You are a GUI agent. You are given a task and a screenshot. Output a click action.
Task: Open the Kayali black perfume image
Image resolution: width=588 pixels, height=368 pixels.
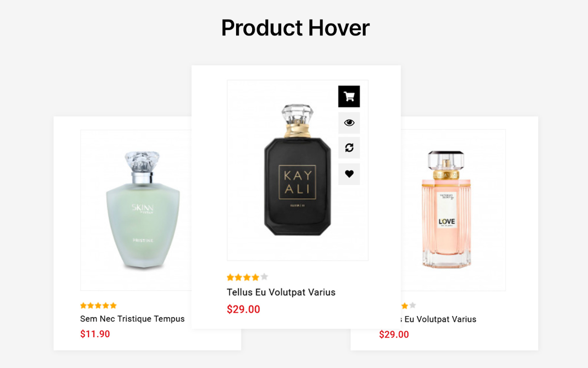(x=297, y=170)
